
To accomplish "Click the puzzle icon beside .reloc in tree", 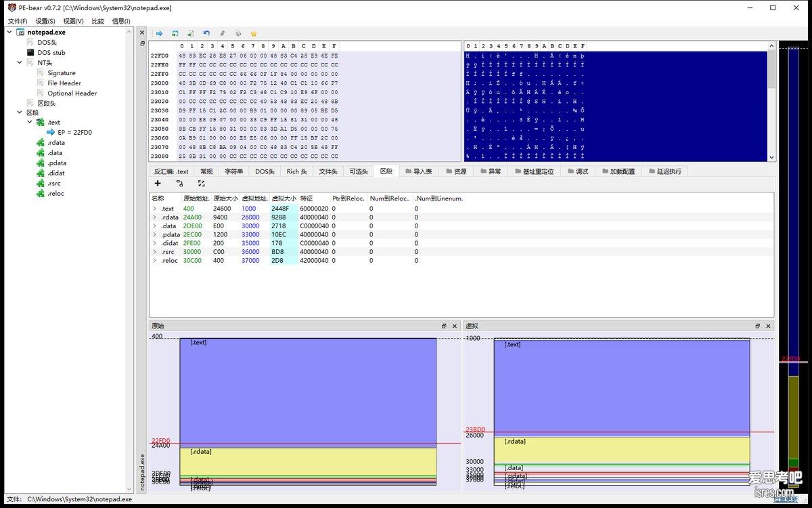I will 41,194.
